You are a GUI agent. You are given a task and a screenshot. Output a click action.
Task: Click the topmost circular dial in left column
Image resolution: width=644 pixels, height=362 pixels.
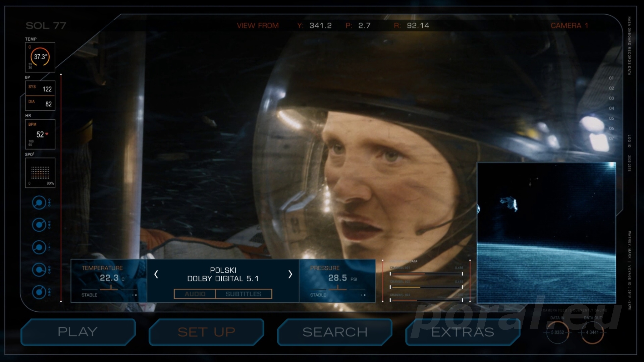click(x=39, y=203)
